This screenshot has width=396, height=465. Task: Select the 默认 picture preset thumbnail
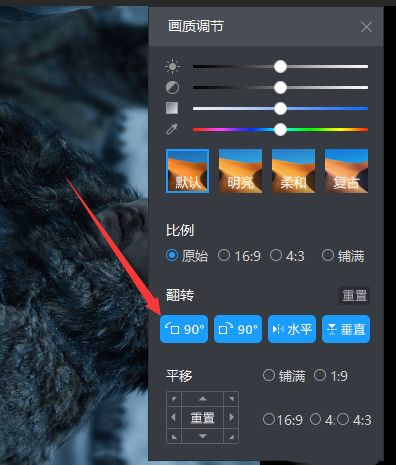click(x=188, y=171)
